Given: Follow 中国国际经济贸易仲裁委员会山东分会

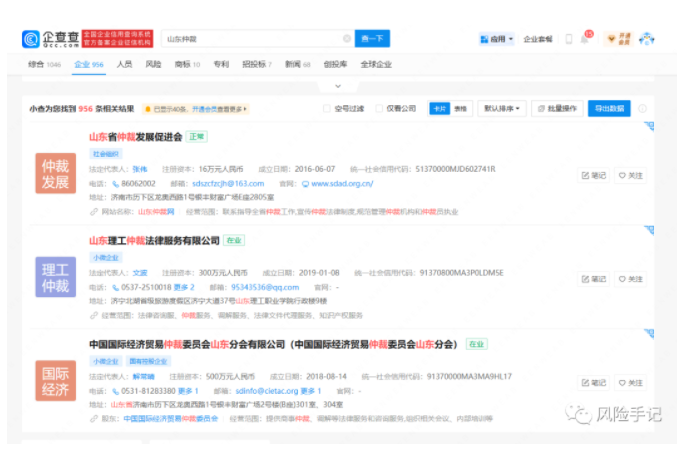Looking at the screenshot, I should click(x=630, y=383).
